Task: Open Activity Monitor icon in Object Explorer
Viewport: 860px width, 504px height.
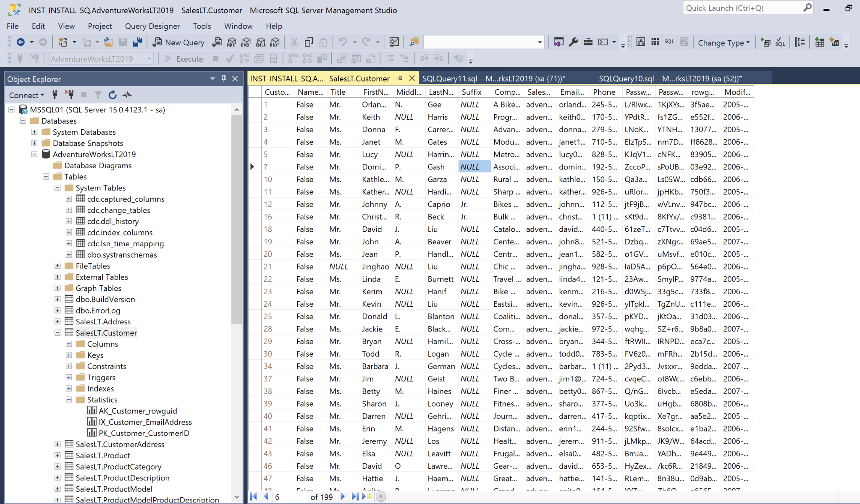Action: [127, 95]
